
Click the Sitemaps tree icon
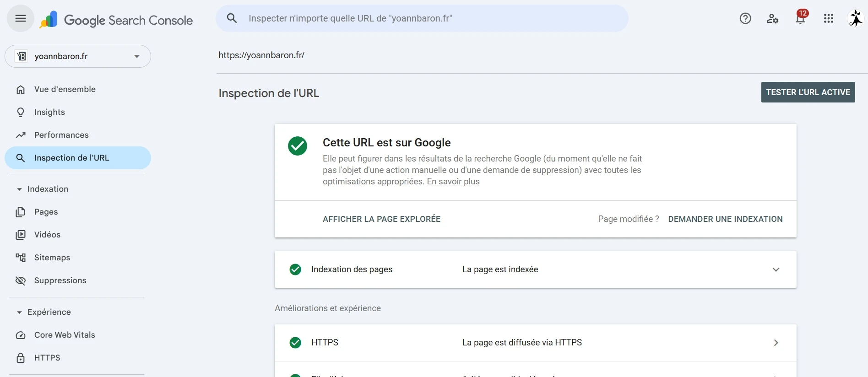(x=21, y=258)
